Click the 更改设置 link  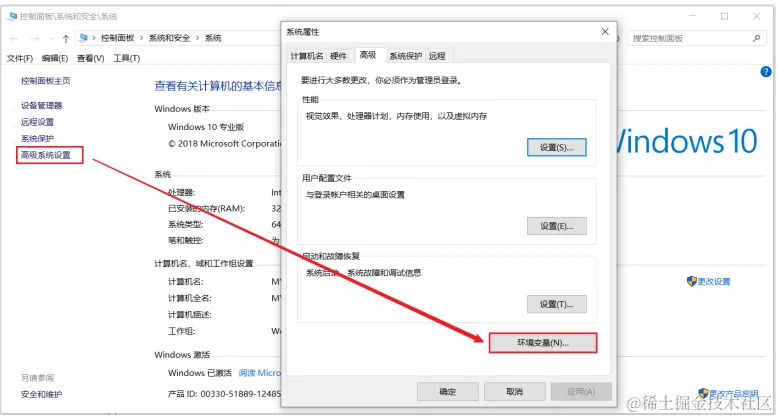713,281
